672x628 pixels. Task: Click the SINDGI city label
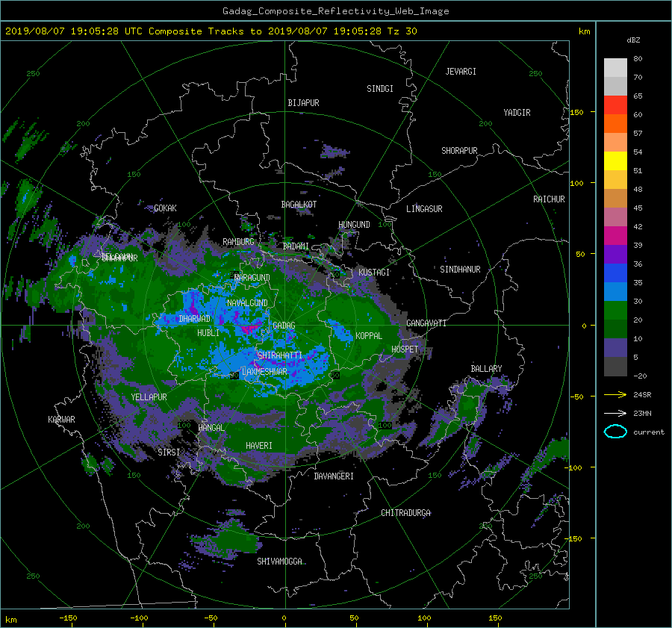380,89
